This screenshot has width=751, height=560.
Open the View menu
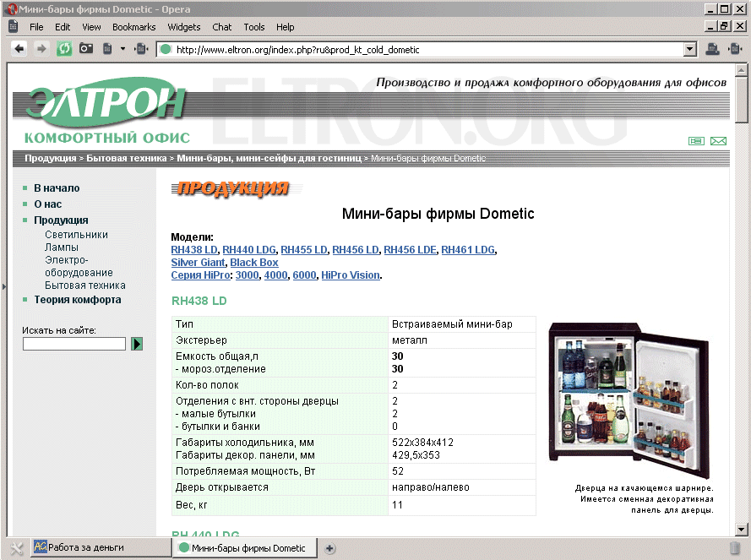pos(91,27)
